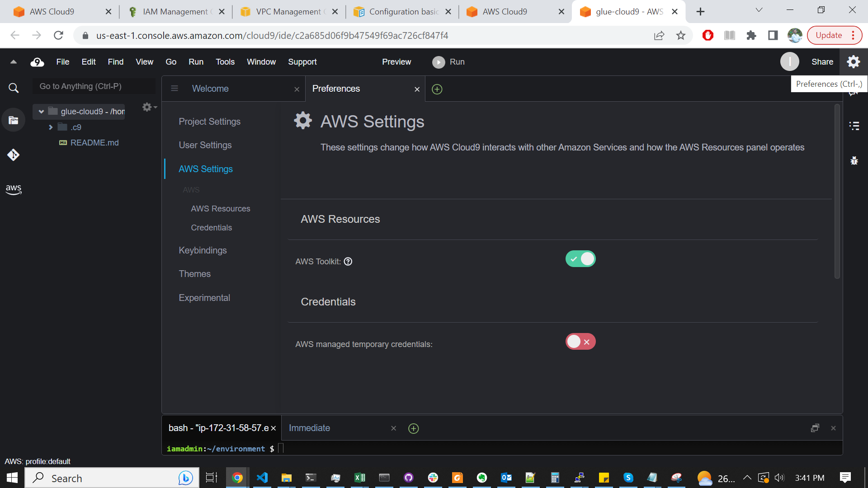This screenshot has width=868, height=488.
Task: Switch to the Immediate tab
Action: pos(309,428)
